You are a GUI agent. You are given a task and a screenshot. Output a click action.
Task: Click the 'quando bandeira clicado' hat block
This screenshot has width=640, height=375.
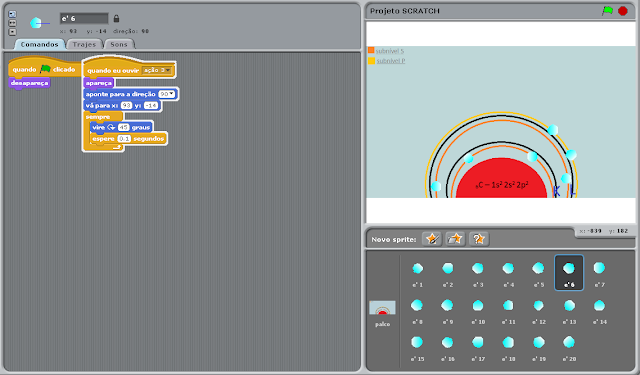(x=43, y=69)
